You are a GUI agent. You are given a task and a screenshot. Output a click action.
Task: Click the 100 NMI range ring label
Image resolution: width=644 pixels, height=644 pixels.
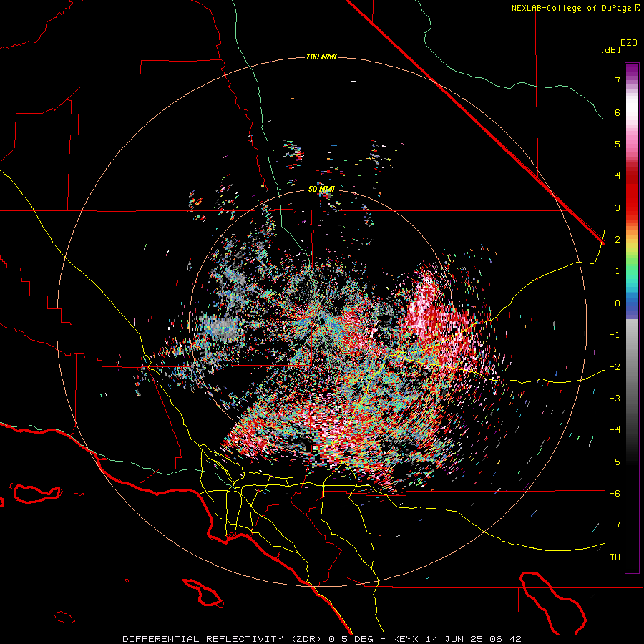(321, 57)
